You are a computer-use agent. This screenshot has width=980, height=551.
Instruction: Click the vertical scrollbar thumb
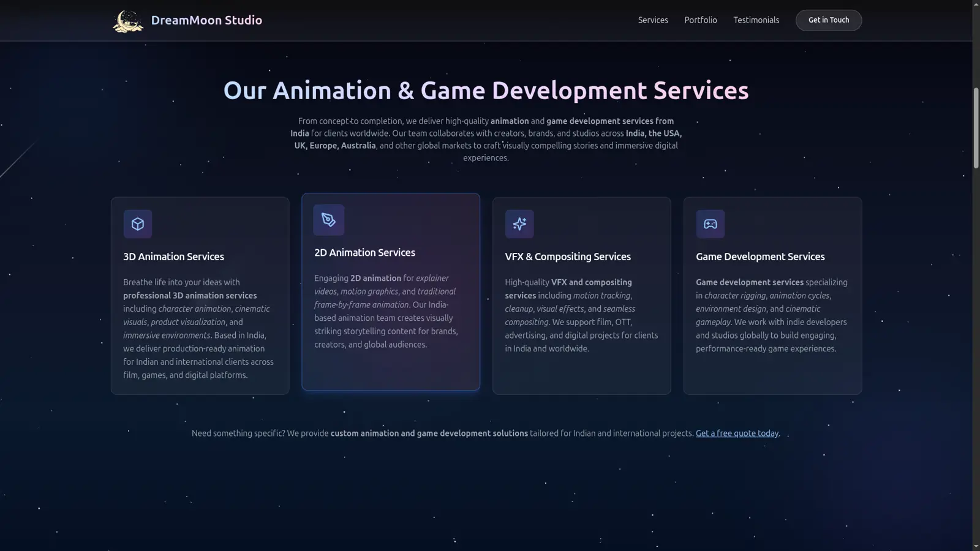(x=976, y=129)
